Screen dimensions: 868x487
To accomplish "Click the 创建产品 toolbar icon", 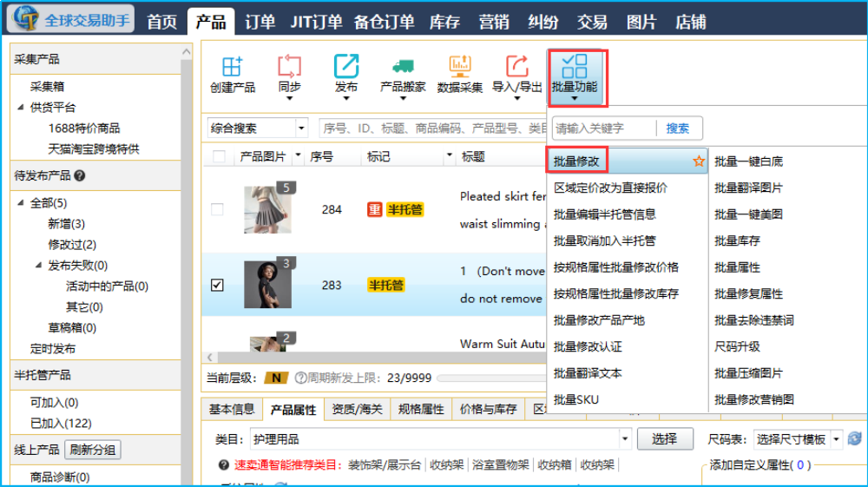I will tap(232, 75).
